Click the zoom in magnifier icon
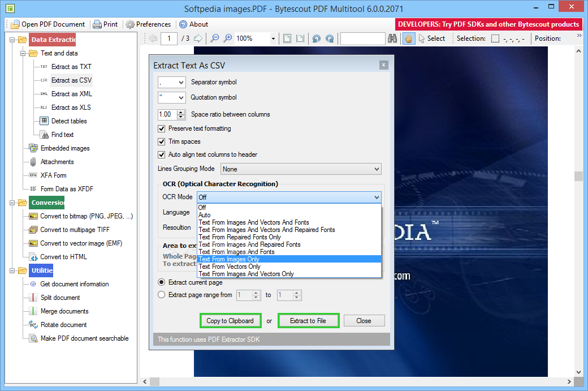 pyautogui.click(x=228, y=38)
